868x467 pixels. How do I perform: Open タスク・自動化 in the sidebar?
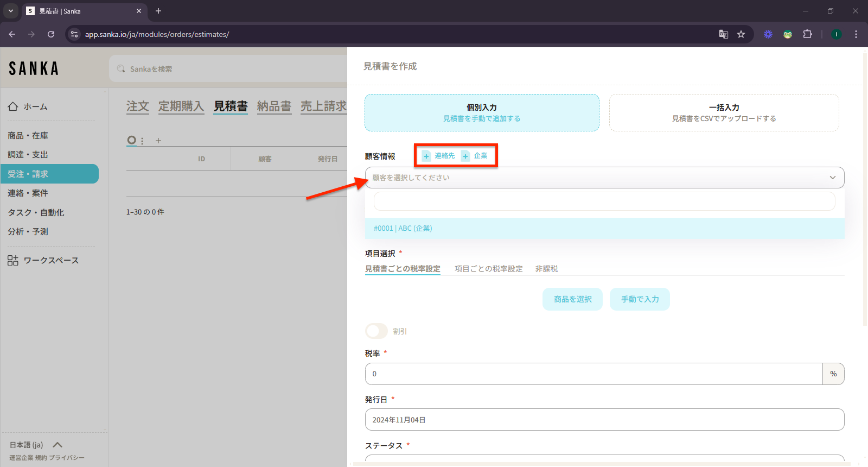pos(36,213)
